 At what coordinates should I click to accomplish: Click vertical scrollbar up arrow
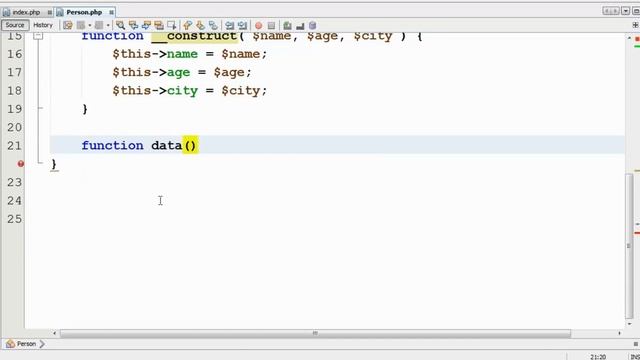(629, 38)
